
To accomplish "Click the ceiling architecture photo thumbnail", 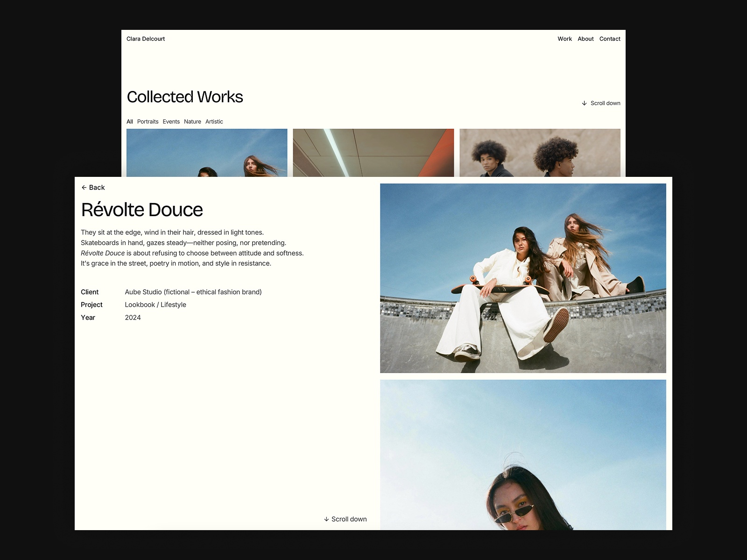I will [x=373, y=153].
